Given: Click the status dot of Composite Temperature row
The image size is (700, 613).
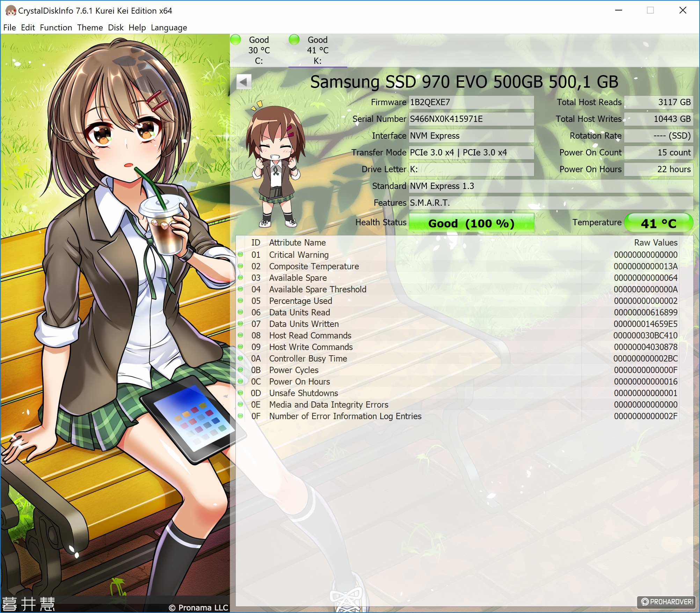Looking at the screenshot, I should pyautogui.click(x=241, y=266).
